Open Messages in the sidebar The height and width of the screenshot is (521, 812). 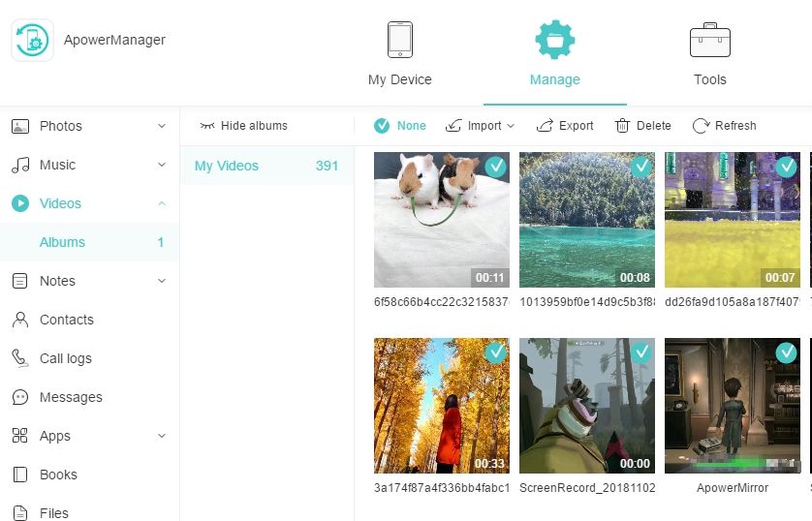pyautogui.click(x=70, y=397)
